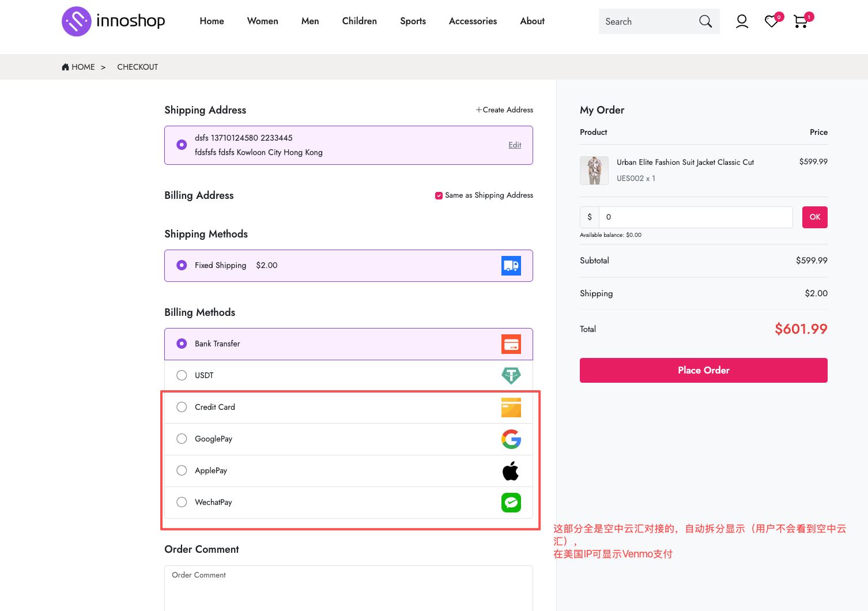Click the innoshop logo
Screen dimensions: 868x611
click(x=114, y=21)
